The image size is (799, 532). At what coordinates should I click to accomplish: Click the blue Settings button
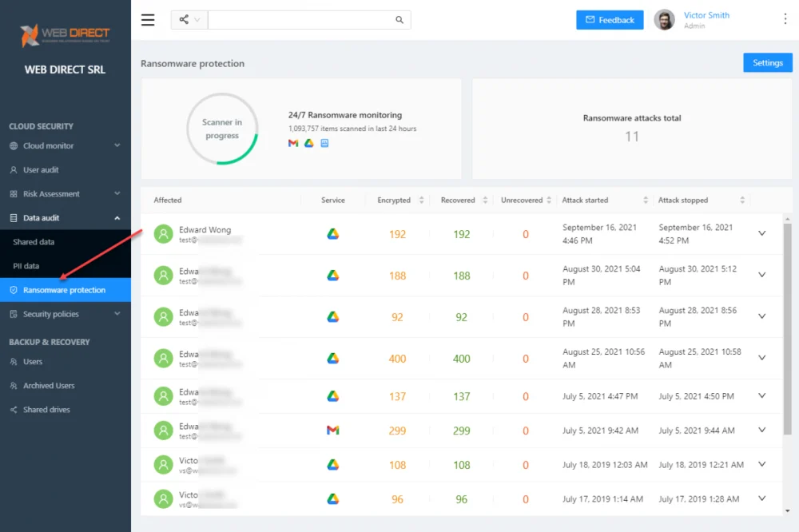pos(767,62)
